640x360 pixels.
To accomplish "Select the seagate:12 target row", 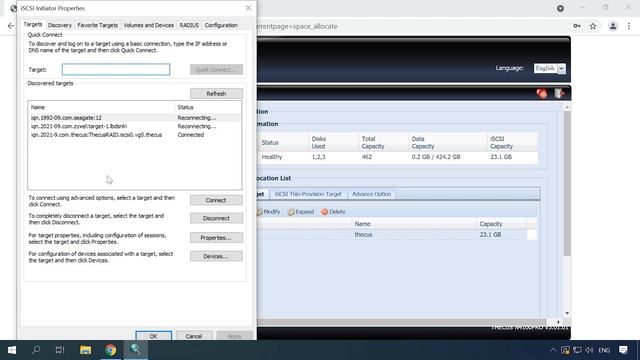I will pyautogui.click(x=135, y=118).
